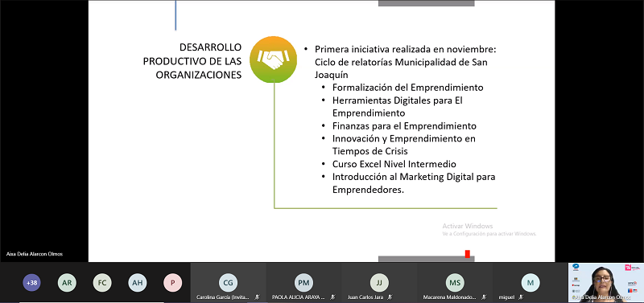Click the Carolina García name label
The image size is (644, 303).
(223, 297)
